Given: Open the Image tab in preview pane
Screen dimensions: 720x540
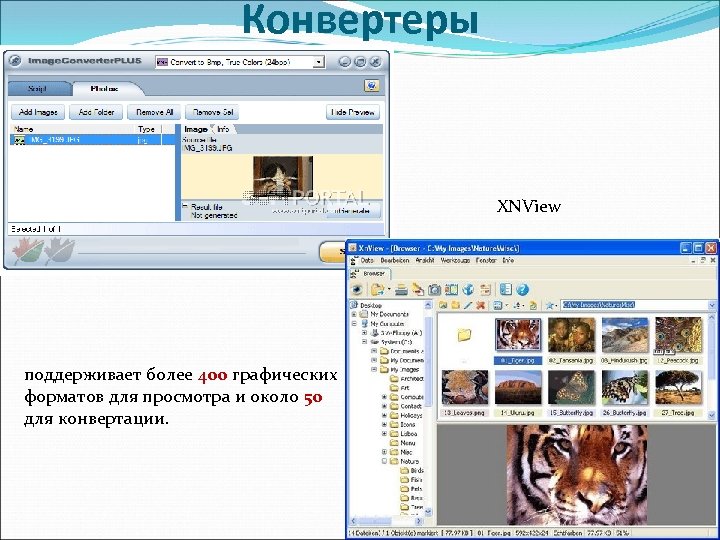Looking at the screenshot, I should coord(196,129).
